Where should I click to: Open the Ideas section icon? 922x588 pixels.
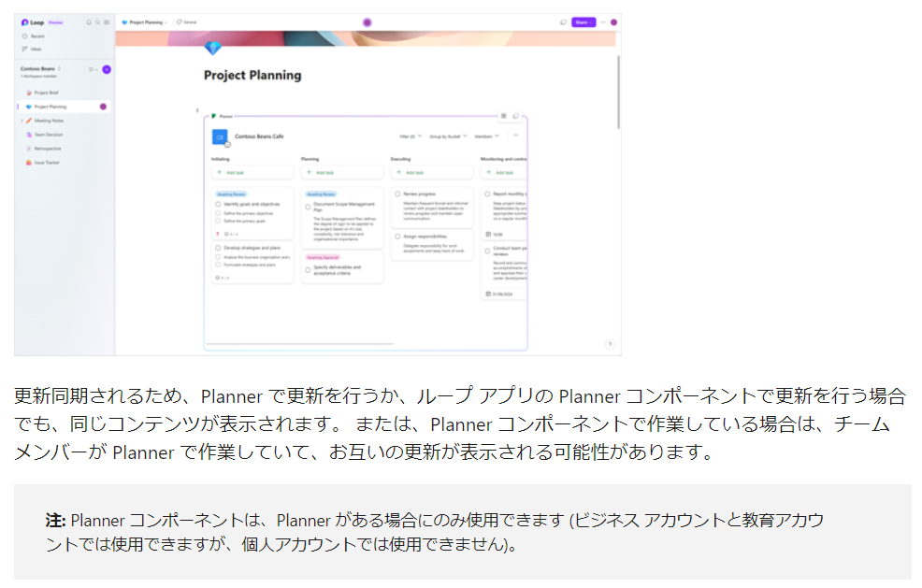point(25,49)
